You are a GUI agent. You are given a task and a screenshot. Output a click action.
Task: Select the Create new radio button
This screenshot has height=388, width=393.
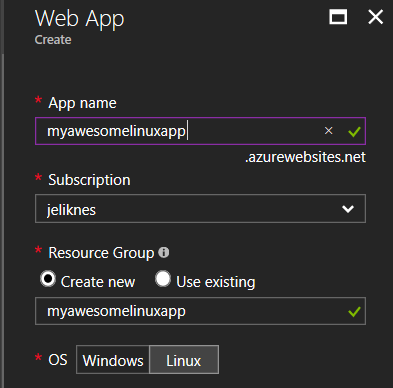[48, 279]
